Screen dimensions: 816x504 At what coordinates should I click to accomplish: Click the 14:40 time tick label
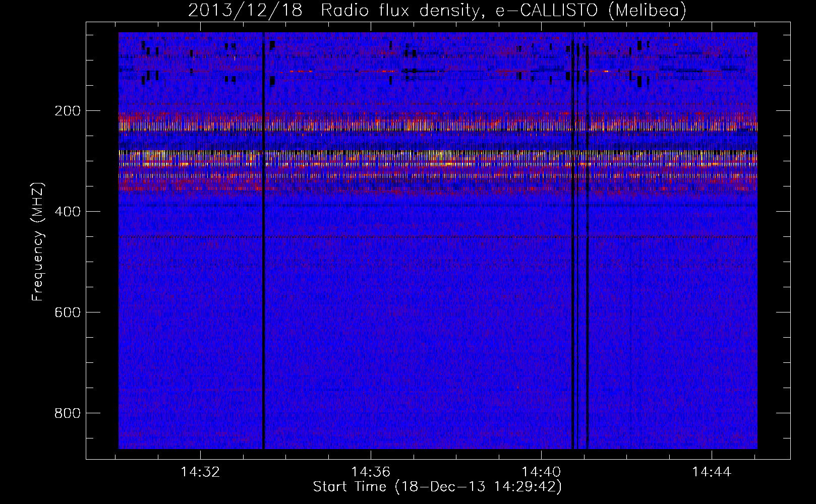(x=541, y=472)
